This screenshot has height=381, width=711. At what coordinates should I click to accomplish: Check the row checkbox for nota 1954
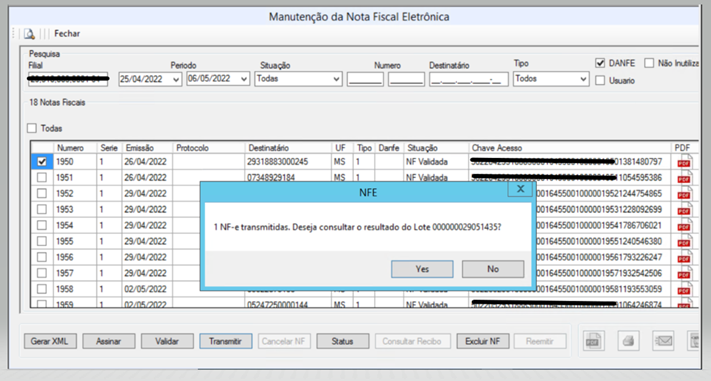click(x=42, y=225)
